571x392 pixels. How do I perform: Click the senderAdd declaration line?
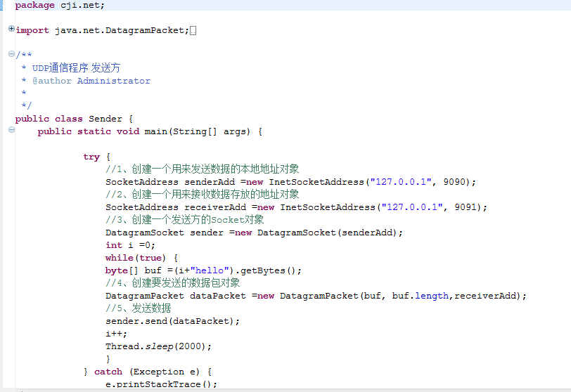point(290,182)
